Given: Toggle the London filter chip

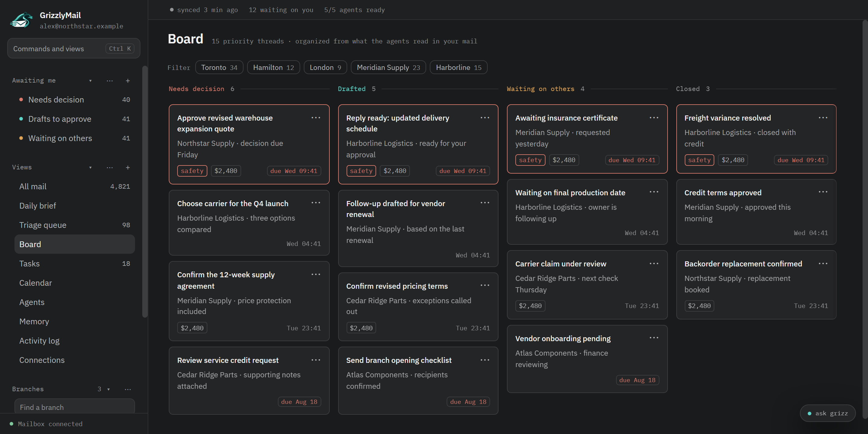Looking at the screenshot, I should (x=325, y=68).
